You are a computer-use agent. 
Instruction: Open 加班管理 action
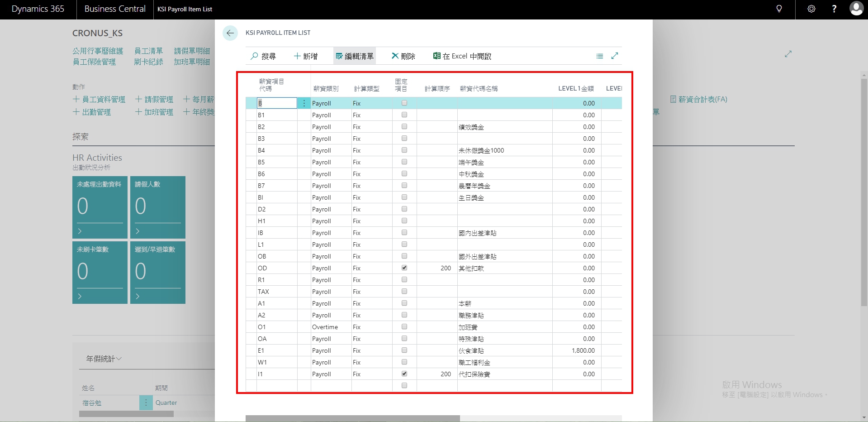(x=154, y=112)
